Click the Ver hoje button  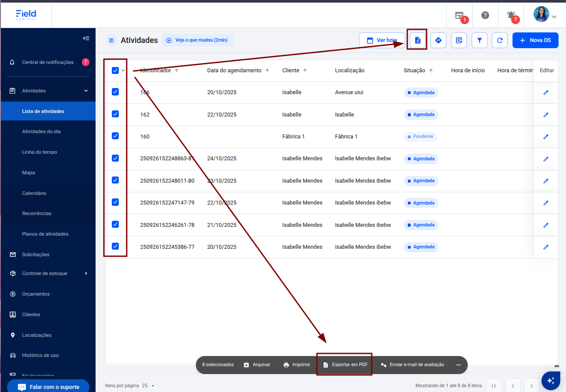pyautogui.click(x=382, y=40)
